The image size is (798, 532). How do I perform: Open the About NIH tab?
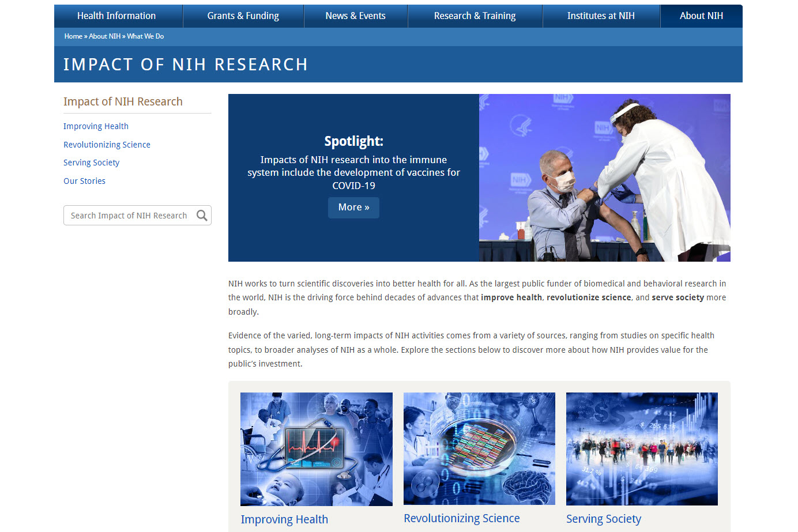701,16
